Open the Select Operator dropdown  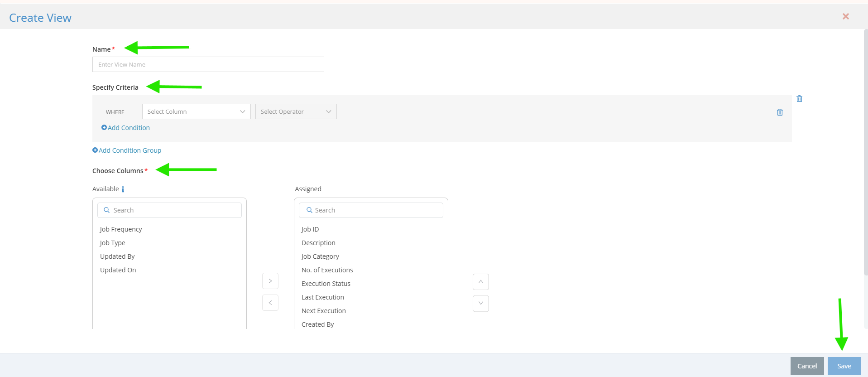coord(296,111)
